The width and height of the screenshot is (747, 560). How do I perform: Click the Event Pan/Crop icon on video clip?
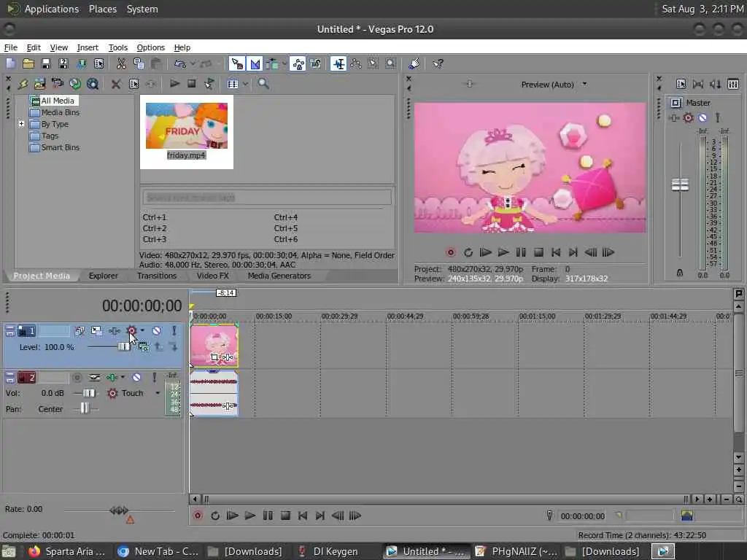pos(214,357)
